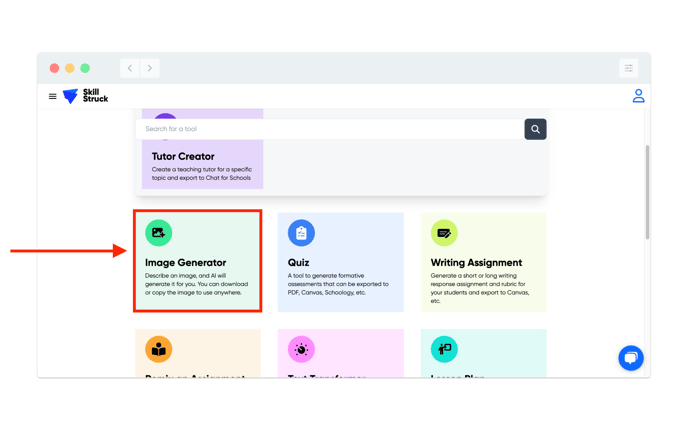Click the orange reading-person icon
688x430 pixels.
click(x=158, y=349)
